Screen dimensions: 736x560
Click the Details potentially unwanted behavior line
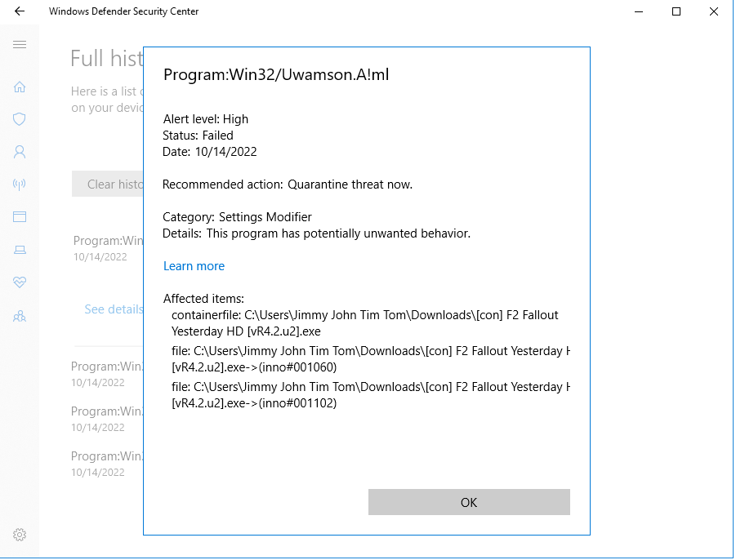coord(316,233)
